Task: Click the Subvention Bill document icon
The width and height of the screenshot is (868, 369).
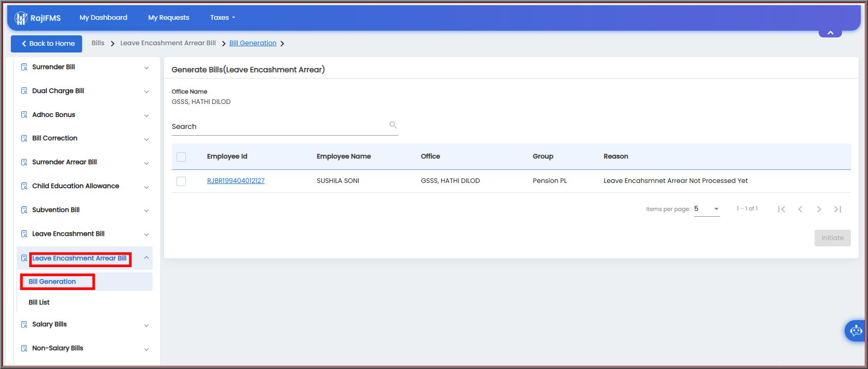Action: 24,210
